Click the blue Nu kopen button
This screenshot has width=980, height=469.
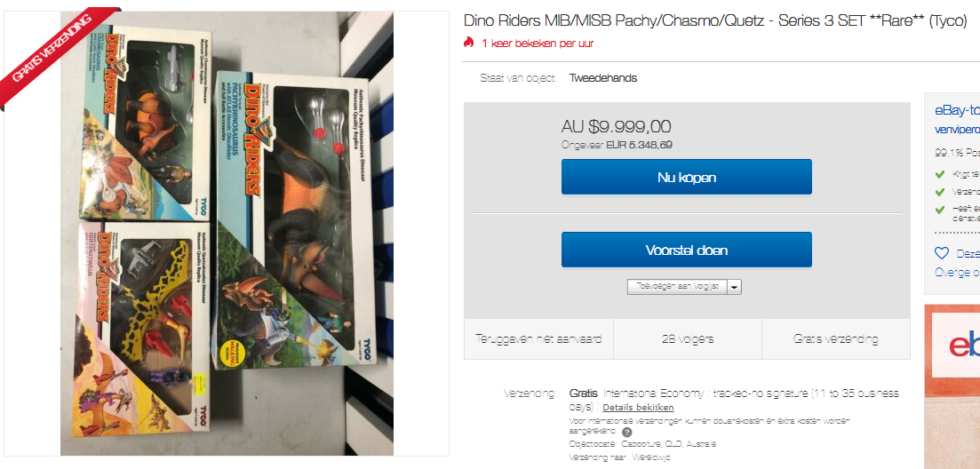[x=686, y=177]
